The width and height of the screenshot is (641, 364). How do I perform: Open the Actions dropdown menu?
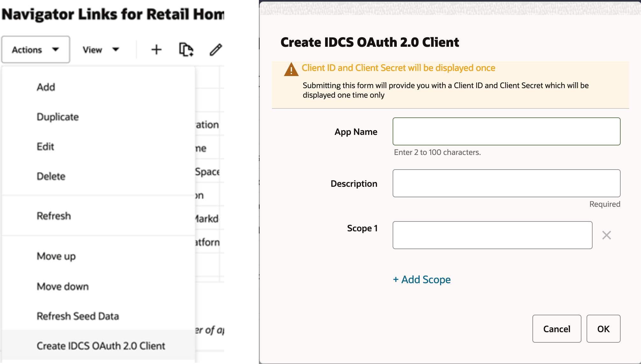point(36,50)
